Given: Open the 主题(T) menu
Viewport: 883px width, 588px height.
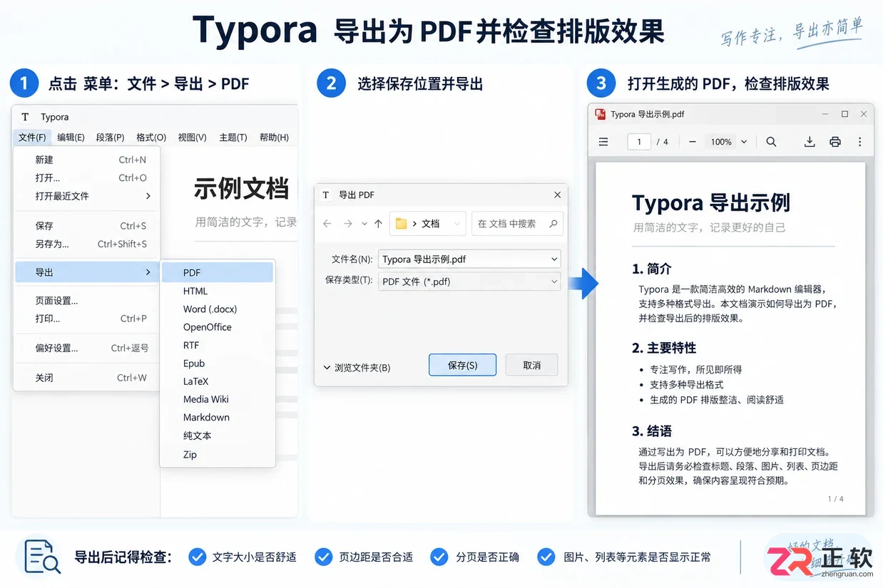Looking at the screenshot, I should coord(233,138).
